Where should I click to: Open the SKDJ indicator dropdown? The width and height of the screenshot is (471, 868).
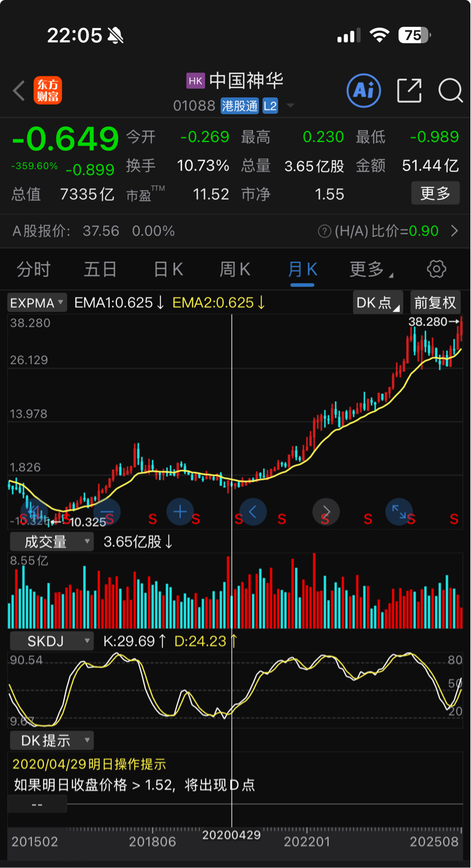(51, 642)
